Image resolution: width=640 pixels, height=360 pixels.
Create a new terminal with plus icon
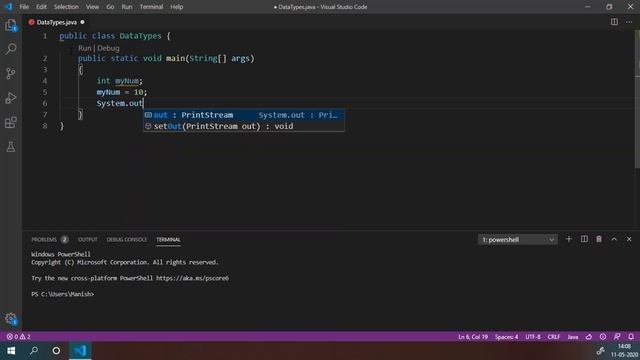pyautogui.click(x=569, y=239)
